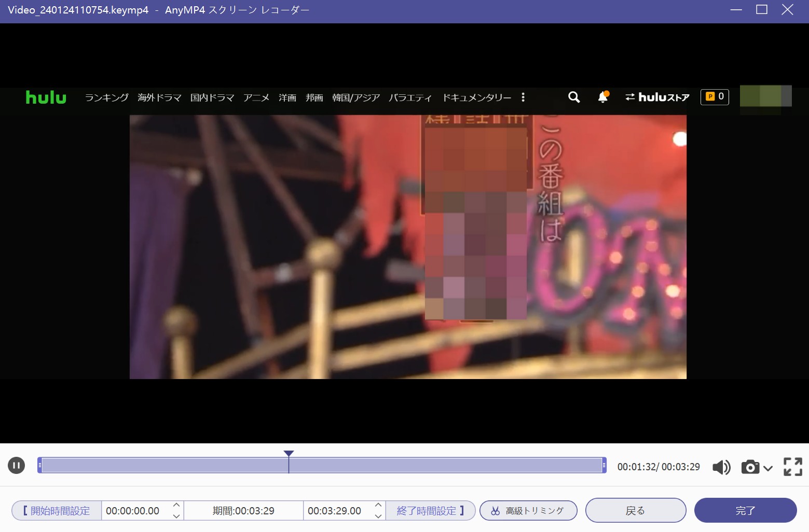Increase start time with up arrow
809x532 pixels.
(176, 505)
